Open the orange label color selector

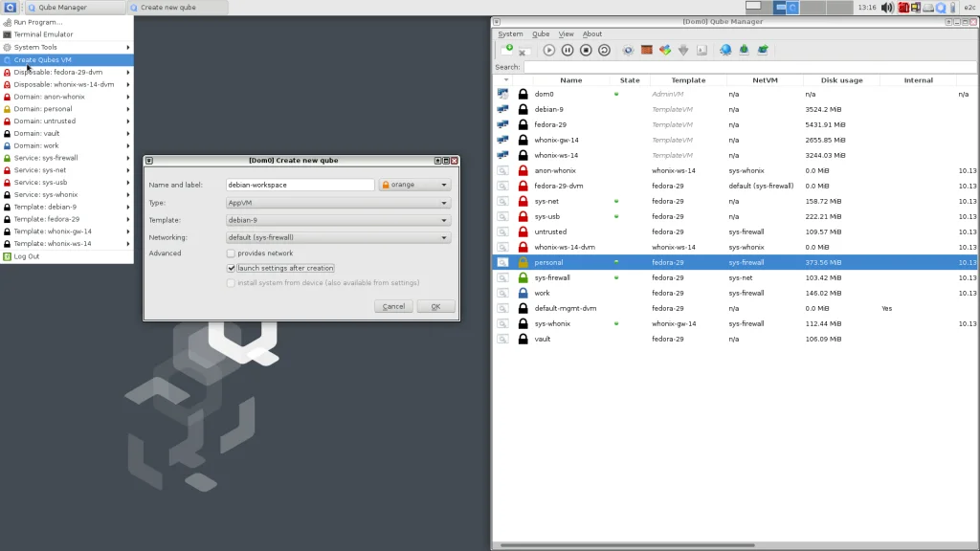[x=414, y=185]
